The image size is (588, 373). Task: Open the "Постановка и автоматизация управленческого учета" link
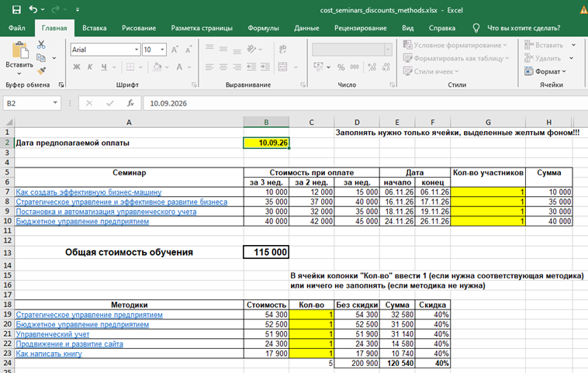pos(105,212)
